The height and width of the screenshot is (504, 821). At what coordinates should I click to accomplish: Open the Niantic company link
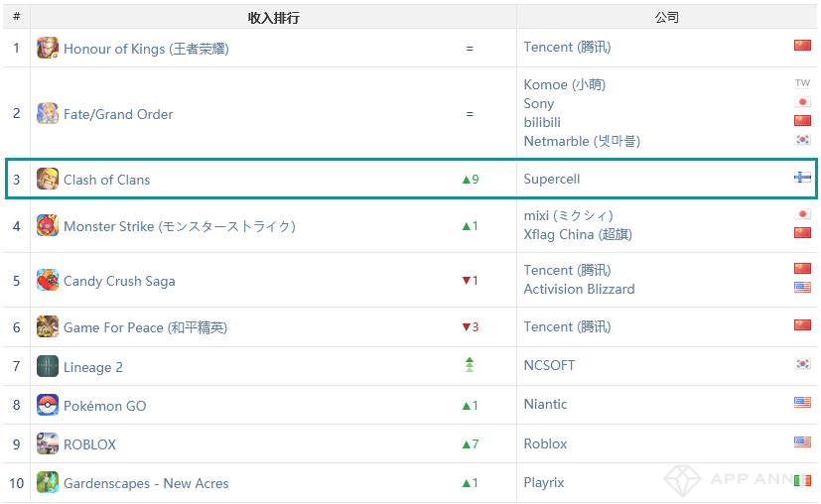coord(545,405)
